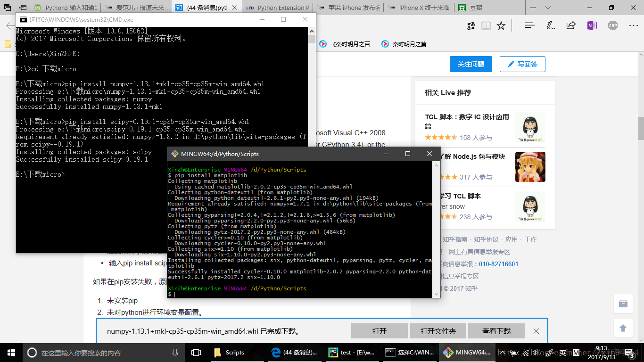Click the CMD scrollbar up arrow
Image resolution: width=644 pixels, height=362 pixels.
(312, 31)
